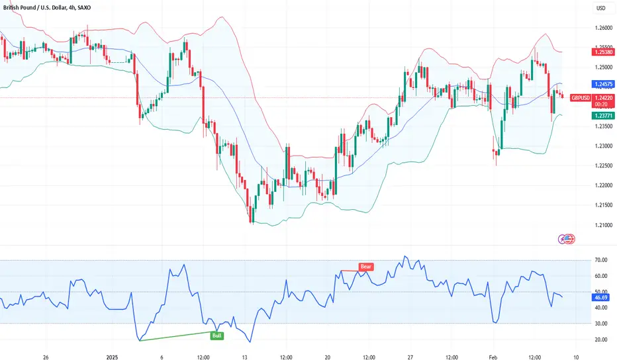The width and height of the screenshot is (617, 364).
Task: Click the red Bear divergence label
Action: pyautogui.click(x=366, y=267)
